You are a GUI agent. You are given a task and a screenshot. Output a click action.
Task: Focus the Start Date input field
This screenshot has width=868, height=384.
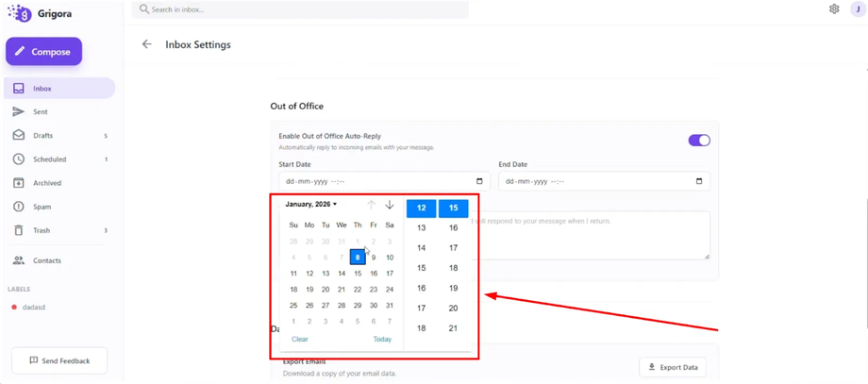pyautogui.click(x=384, y=181)
